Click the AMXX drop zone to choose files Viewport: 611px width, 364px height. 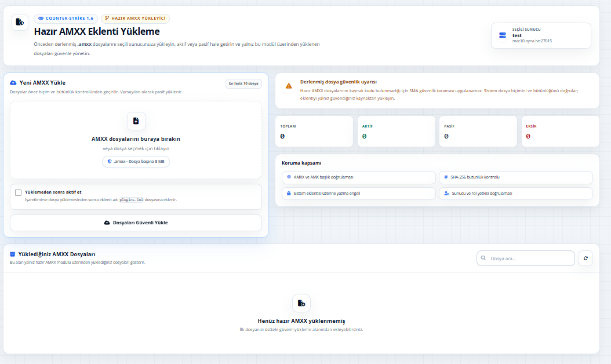(x=136, y=140)
